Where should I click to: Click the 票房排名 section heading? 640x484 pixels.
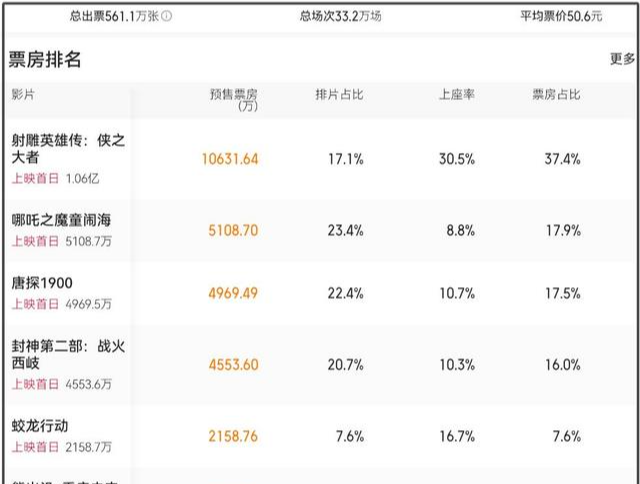pos(45,60)
